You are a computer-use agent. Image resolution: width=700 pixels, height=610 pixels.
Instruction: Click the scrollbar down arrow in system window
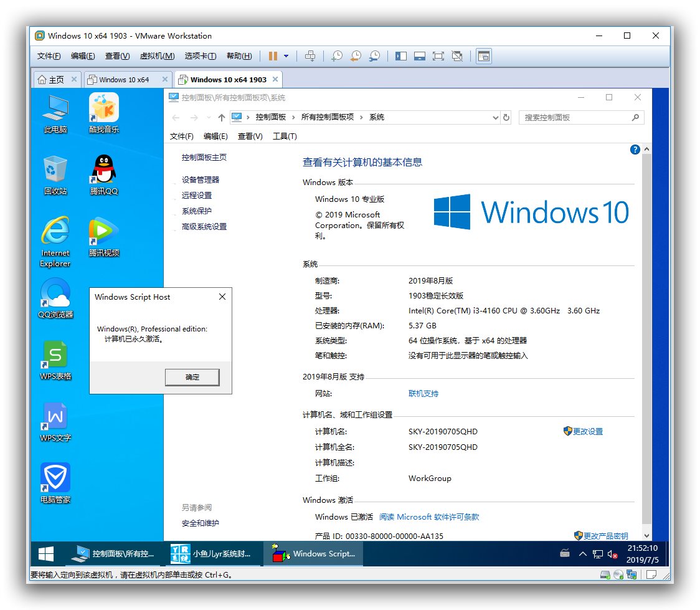pyautogui.click(x=646, y=535)
